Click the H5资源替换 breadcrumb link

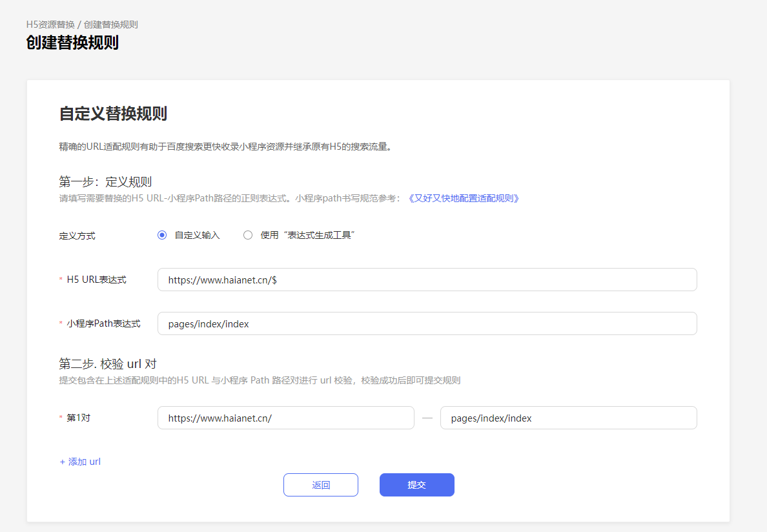click(50, 25)
